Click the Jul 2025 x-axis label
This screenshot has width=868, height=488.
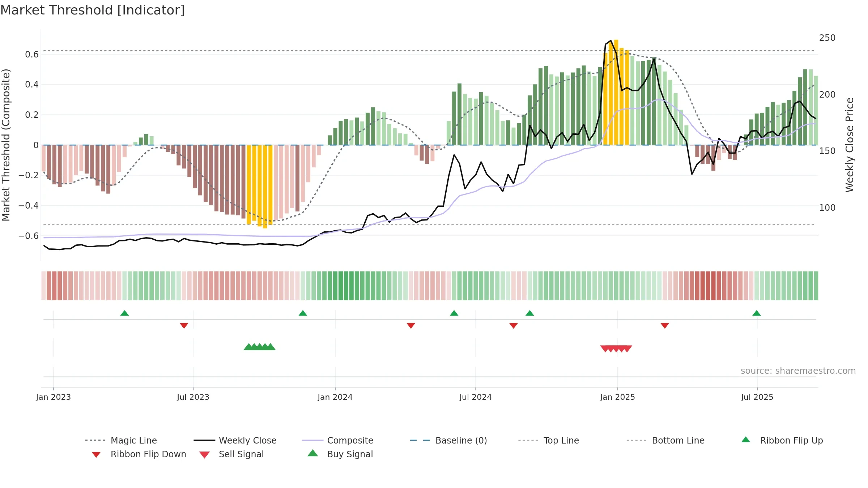[757, 397]
